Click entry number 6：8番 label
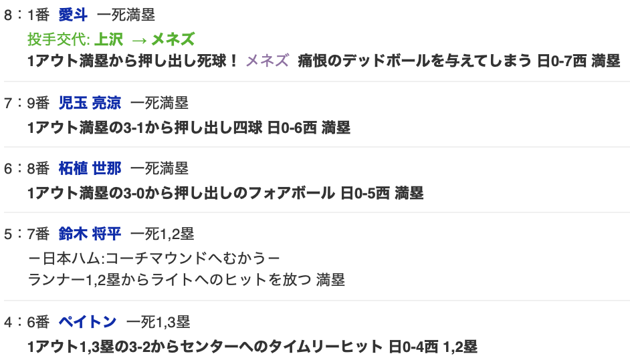Image resolution: width=630 pixels, height=364 pixels. pyautogui.click(x=27, y=168)
